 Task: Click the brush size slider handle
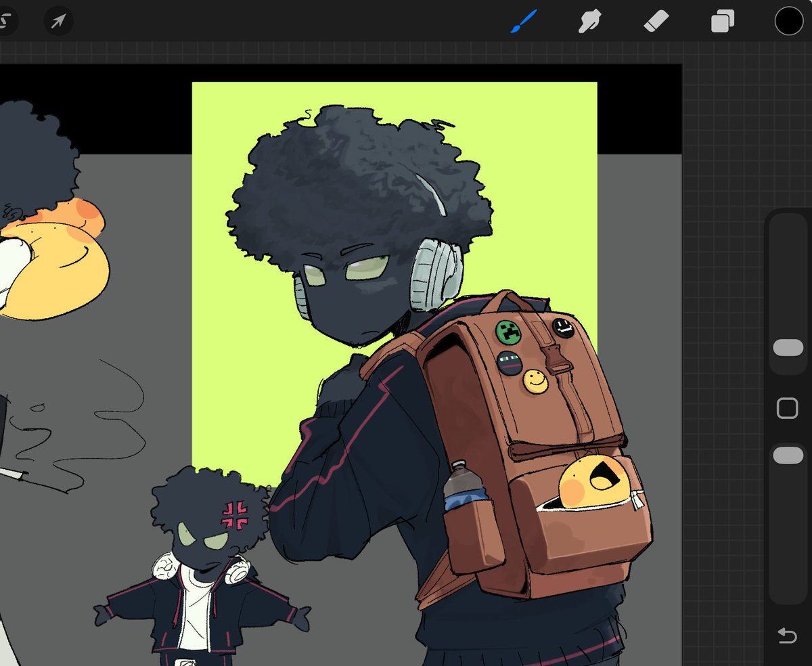tap(788, 348)
